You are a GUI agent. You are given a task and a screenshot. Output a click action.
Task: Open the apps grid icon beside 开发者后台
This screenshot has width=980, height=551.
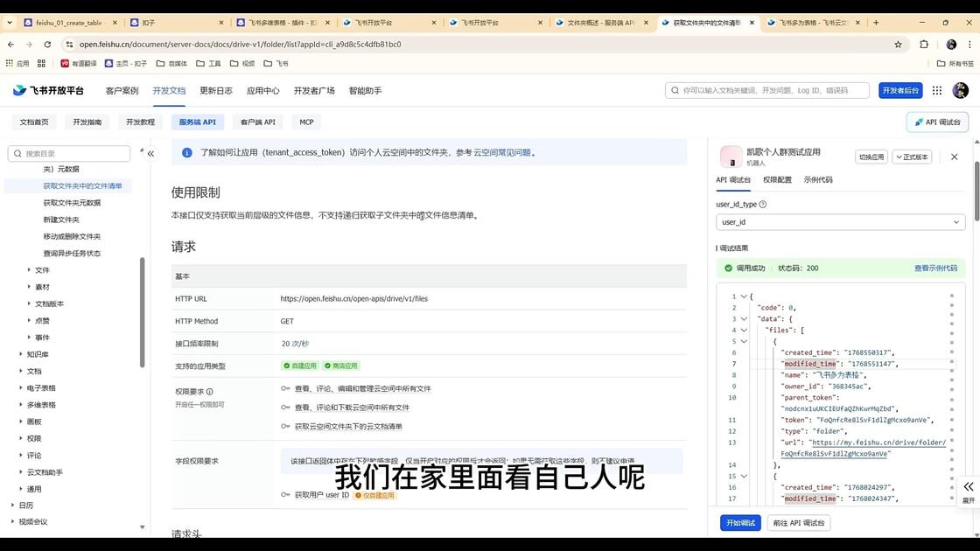point(937,91)
